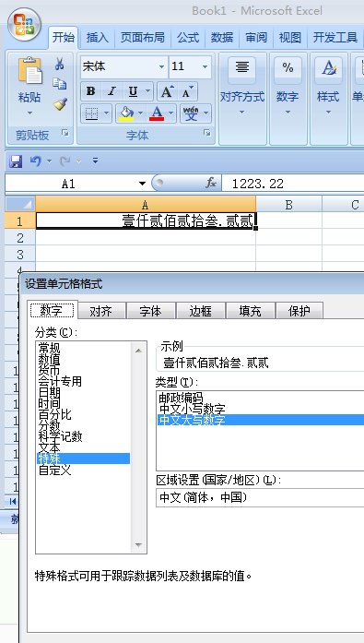This screenshot has width=364, height=643.
Task: Open the 区域设置 locale combo box
Action: click(260, 498)
